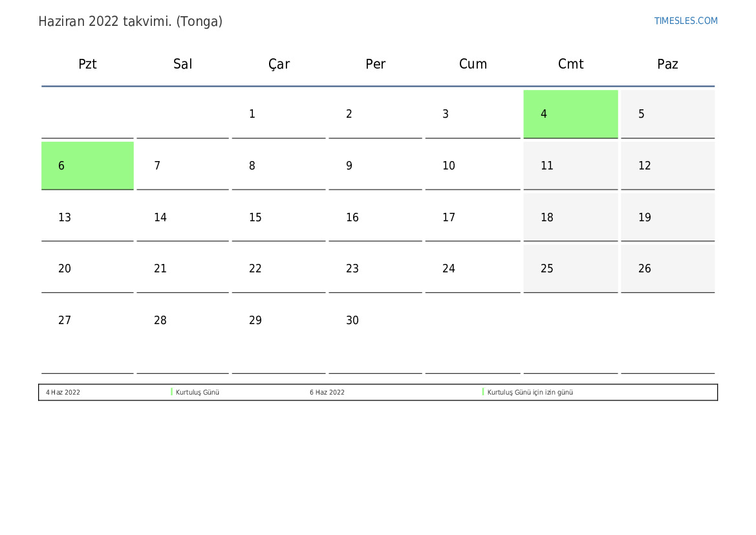
Task: Select day 15 in the calendar
Action: coord(279,217)
